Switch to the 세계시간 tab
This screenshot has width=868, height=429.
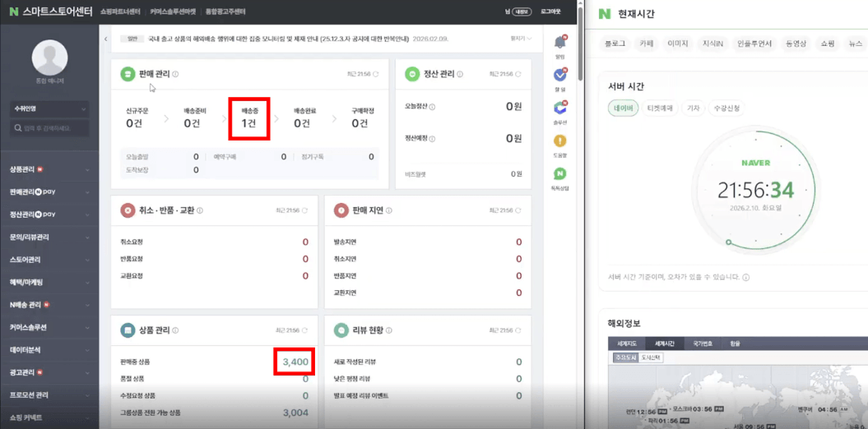(666, 344)
